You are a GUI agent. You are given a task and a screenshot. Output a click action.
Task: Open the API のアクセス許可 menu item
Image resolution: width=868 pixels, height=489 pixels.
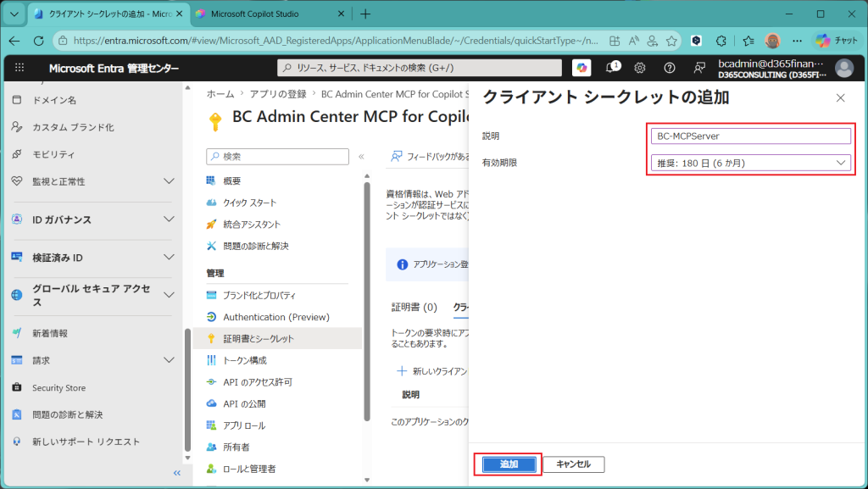(257, 381)
